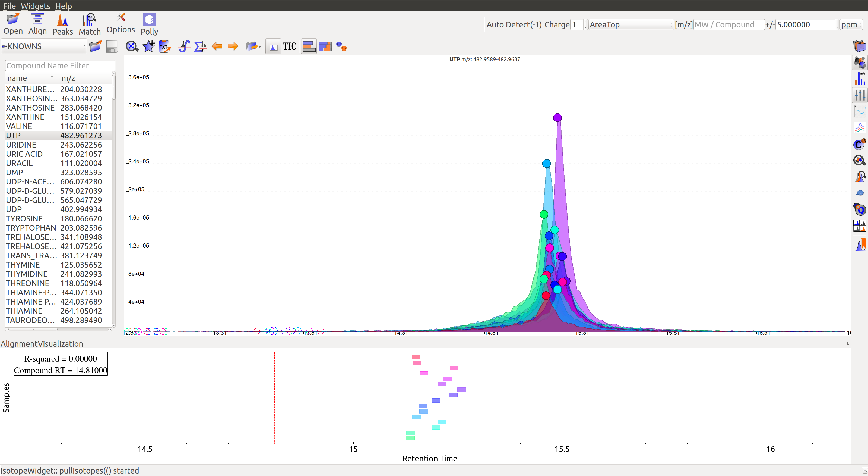Open the bookmarked peaks ribbon icon
The height and width of the screenshot is (476, 868).
(860, 245)
